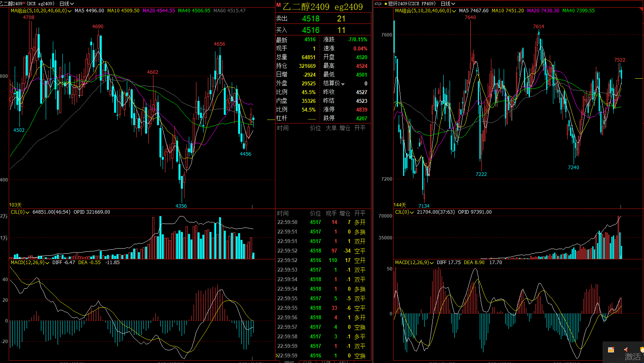Screen dimensions: 644x363
Task: Click the link-chart icon beside 短纤2409
Action: [x=378, y=4]
